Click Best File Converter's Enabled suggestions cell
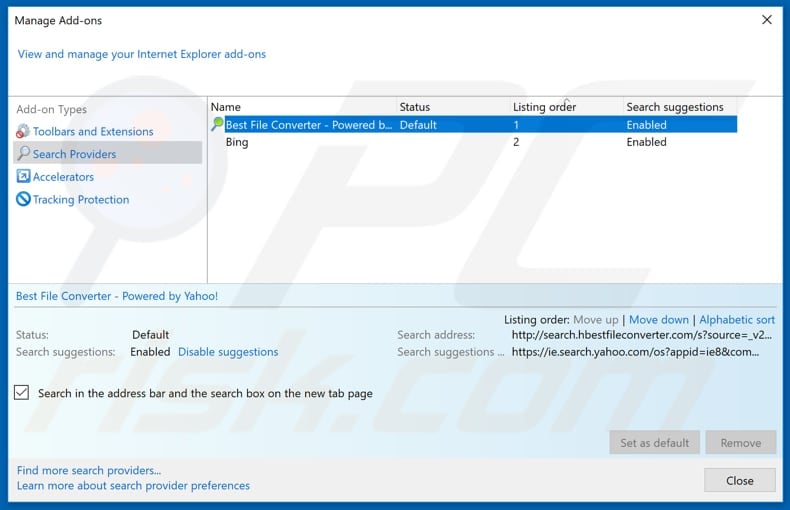This screenshot has height=510, width=790. click(646, 125)
